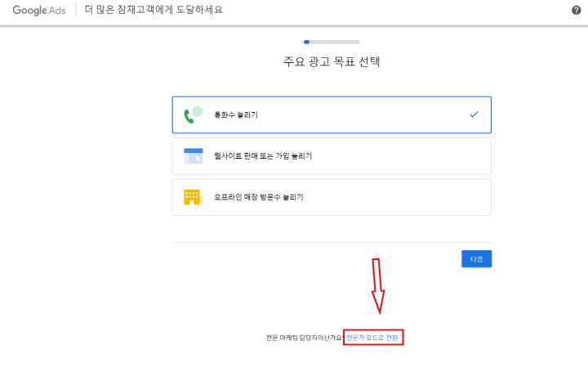Click the blue checkmark on 통화수 늘리기
588x368 pixels.
point(474,114)
